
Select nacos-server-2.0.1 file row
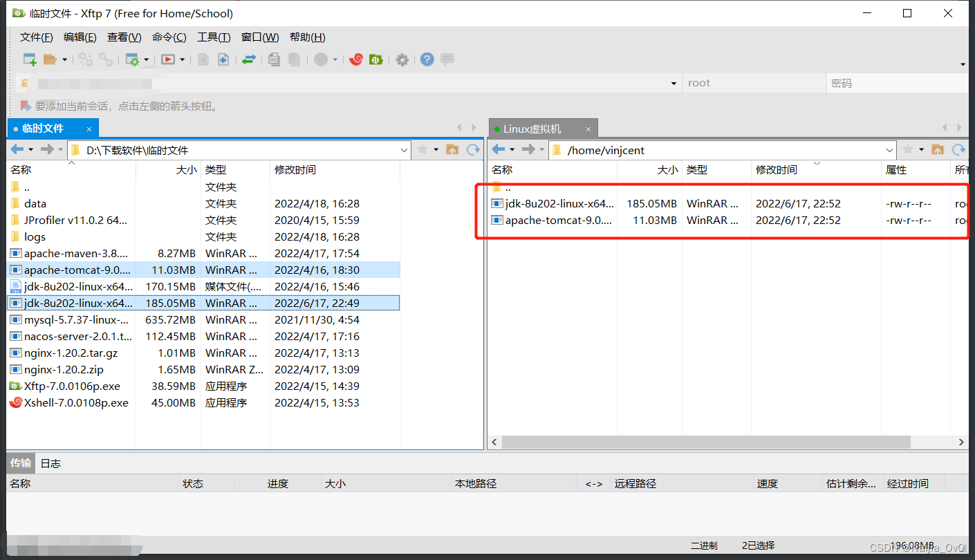pyautogui.click(x=203, y=336)
